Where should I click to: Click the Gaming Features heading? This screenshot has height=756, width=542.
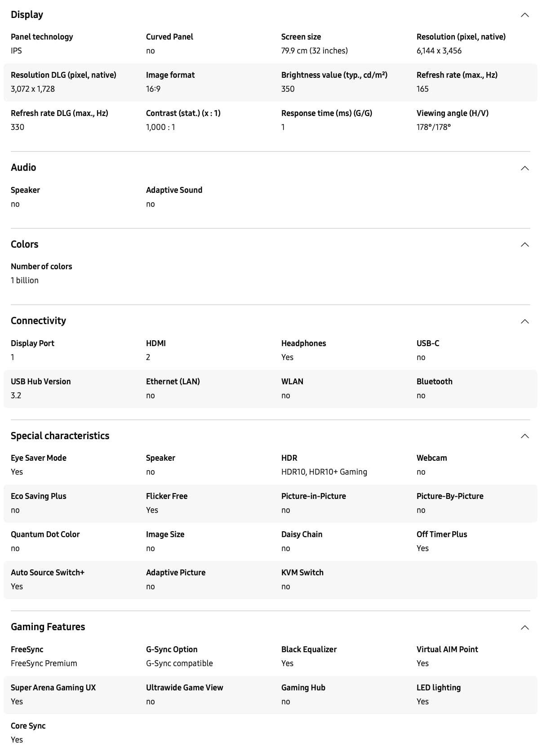pyautogui.click(x=48, y=627)
